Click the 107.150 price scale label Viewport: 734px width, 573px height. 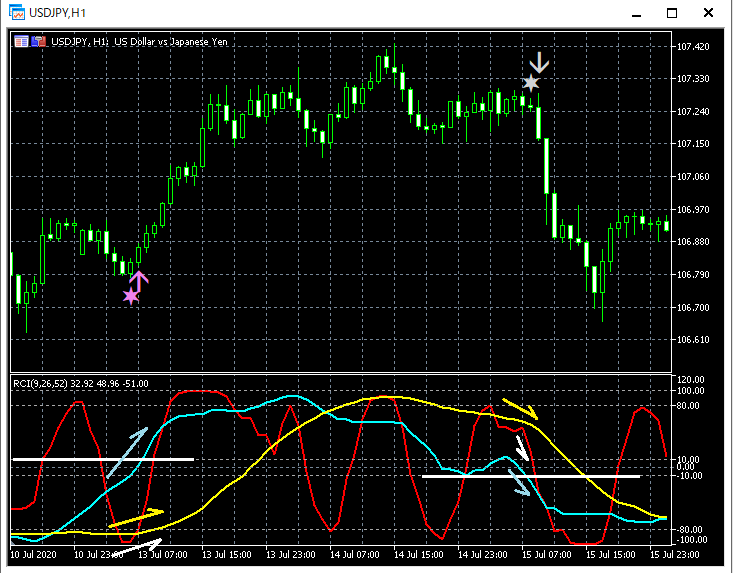(693, 144)
